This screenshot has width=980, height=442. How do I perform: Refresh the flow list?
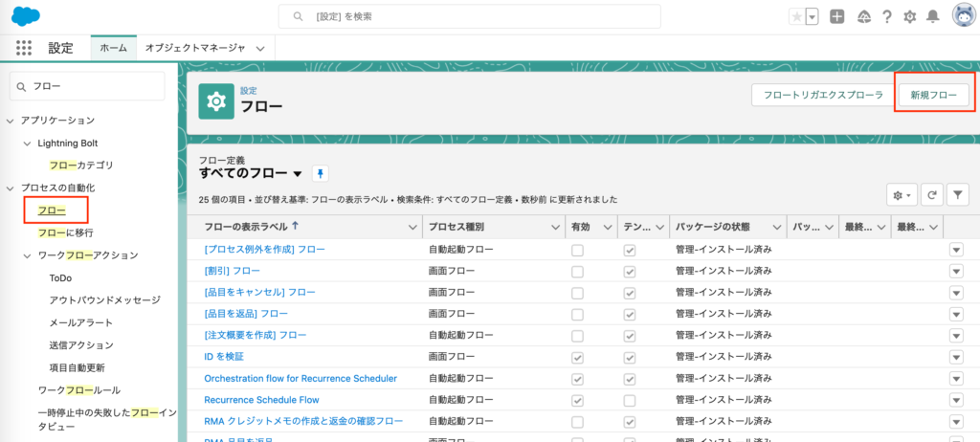[932, 195]
